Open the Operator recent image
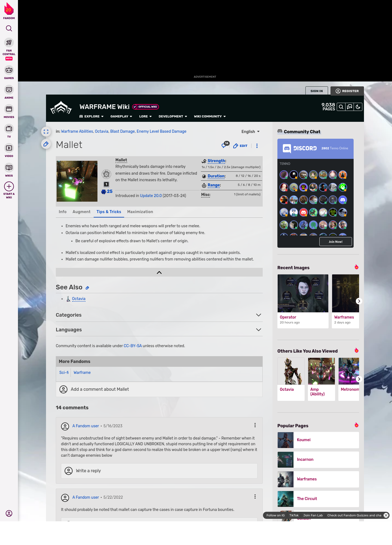 point(303,293)
